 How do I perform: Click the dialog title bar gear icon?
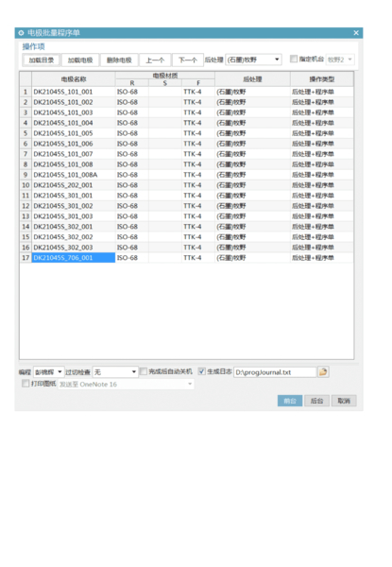click(21, 33)
